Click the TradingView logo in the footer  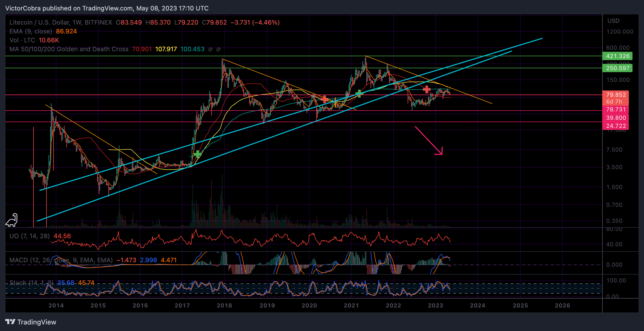point(31,322)
